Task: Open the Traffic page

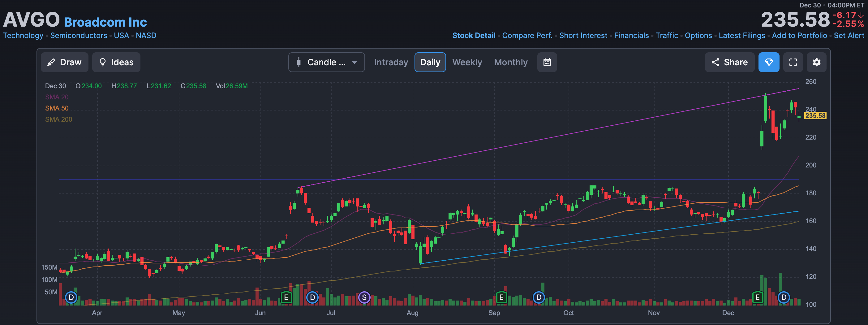Action: (x=667, y=35)
